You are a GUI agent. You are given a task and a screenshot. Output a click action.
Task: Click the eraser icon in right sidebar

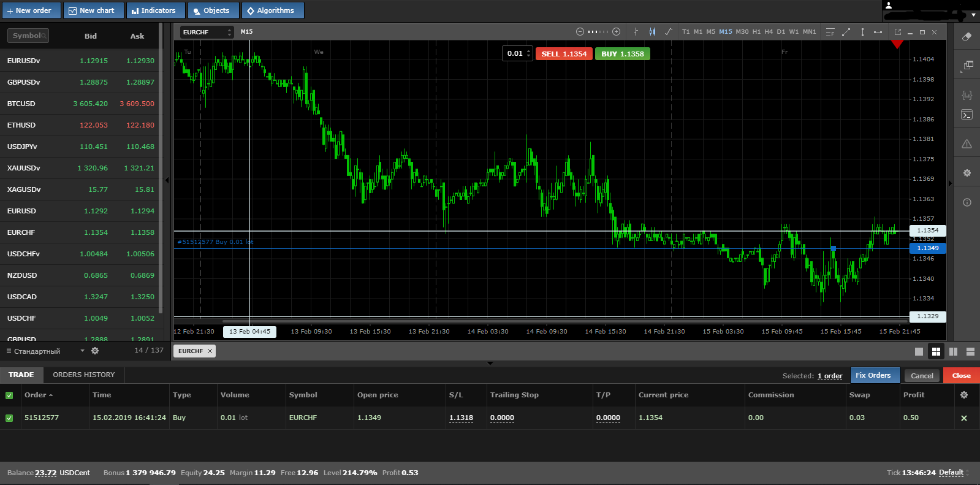(967, 37)
